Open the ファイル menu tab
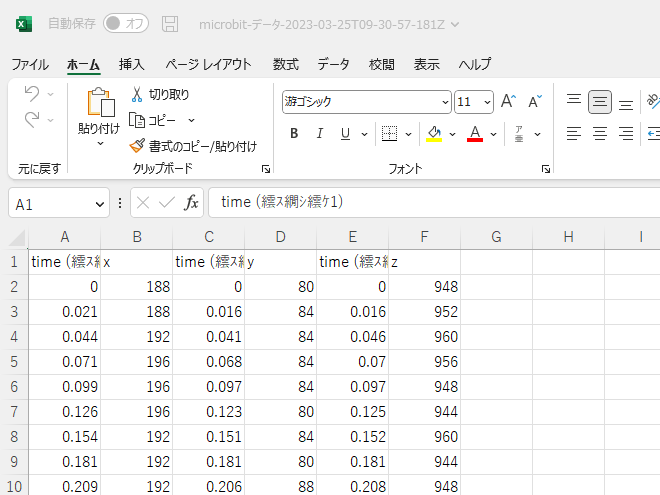Image resolution: width=660 pixels, height=495 pixels. 30,64
